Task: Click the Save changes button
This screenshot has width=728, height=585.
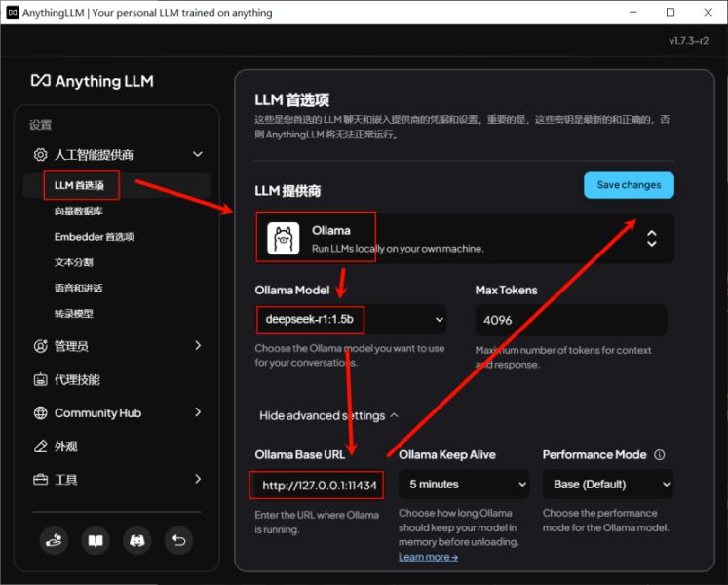Action: [629, 185]
